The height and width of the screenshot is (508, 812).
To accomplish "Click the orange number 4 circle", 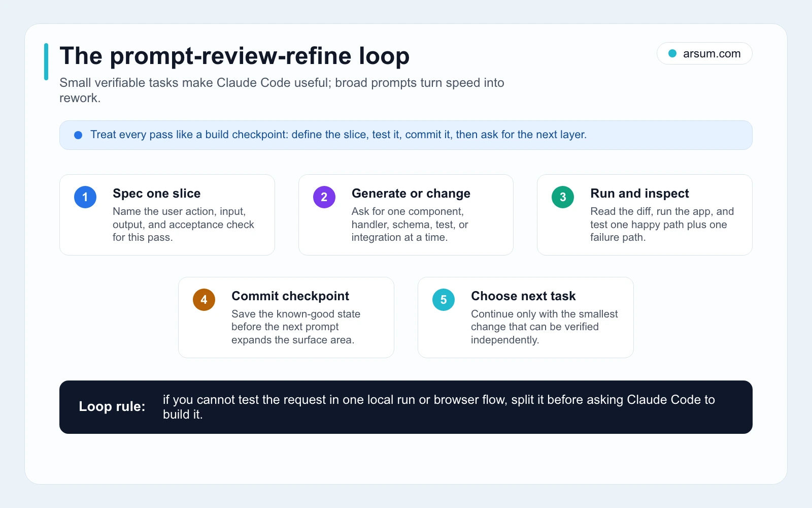I will click(204, 300).
